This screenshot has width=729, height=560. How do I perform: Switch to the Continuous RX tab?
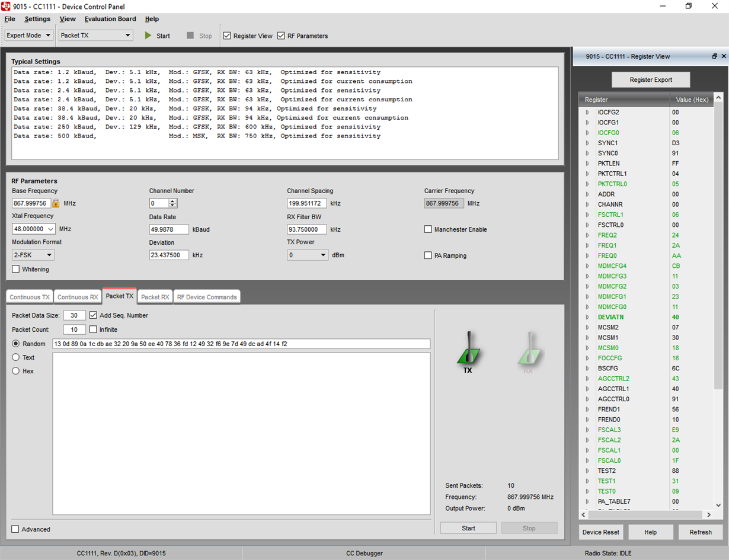click(78, 297)
